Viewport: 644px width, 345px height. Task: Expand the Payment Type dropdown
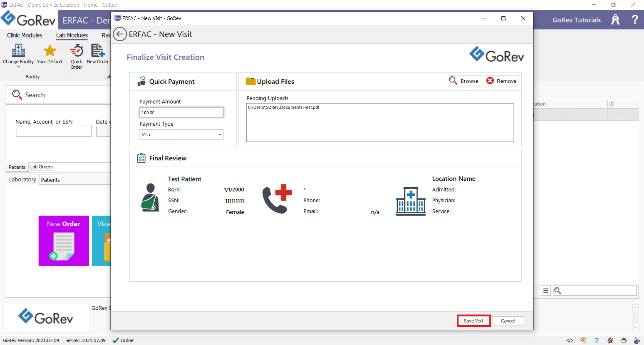tap(220, 135)
